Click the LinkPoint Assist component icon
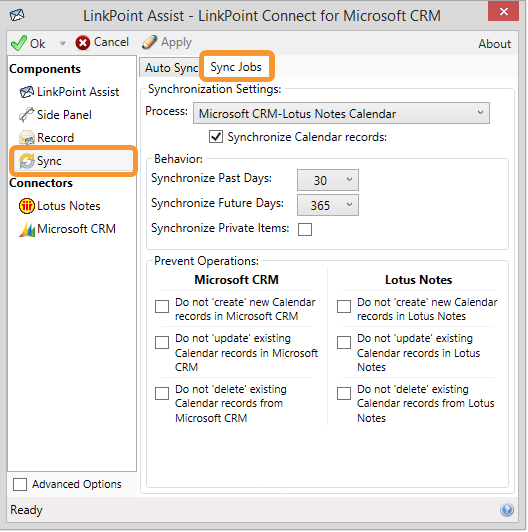The image size is (528, 532). pyautogui.click(x=26, y=92)
